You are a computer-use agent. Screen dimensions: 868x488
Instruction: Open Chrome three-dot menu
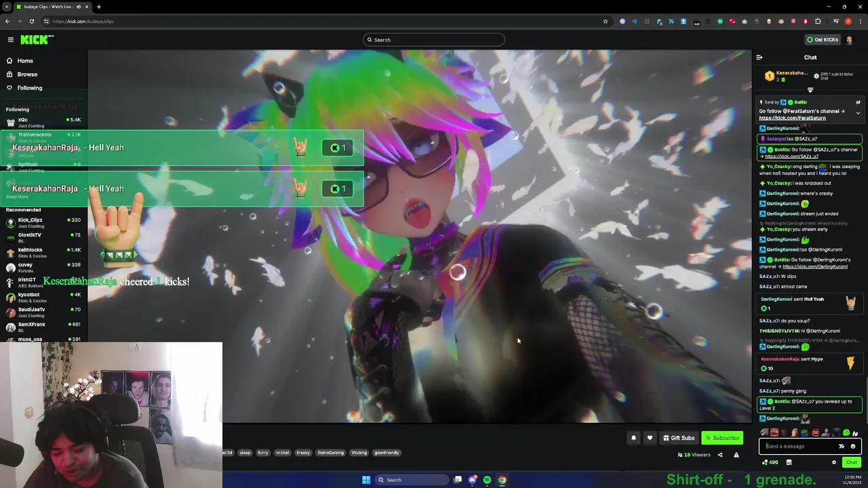[x=860, y=21]
